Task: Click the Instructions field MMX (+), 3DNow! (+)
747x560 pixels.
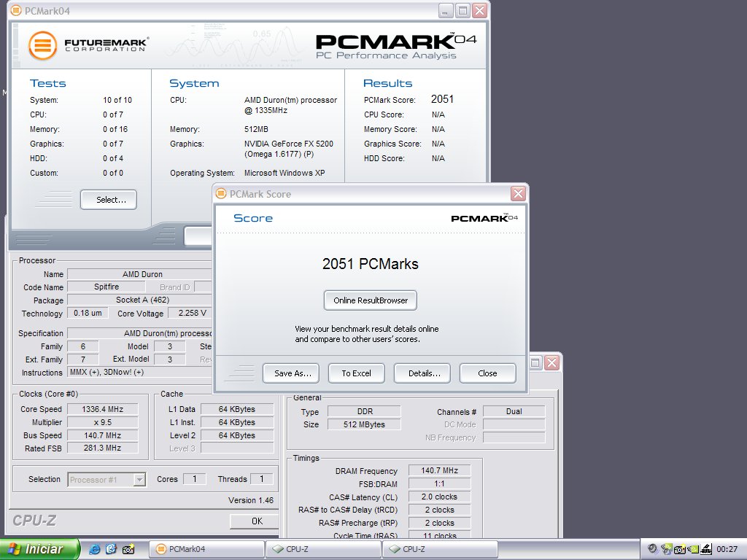Action: 139,373
